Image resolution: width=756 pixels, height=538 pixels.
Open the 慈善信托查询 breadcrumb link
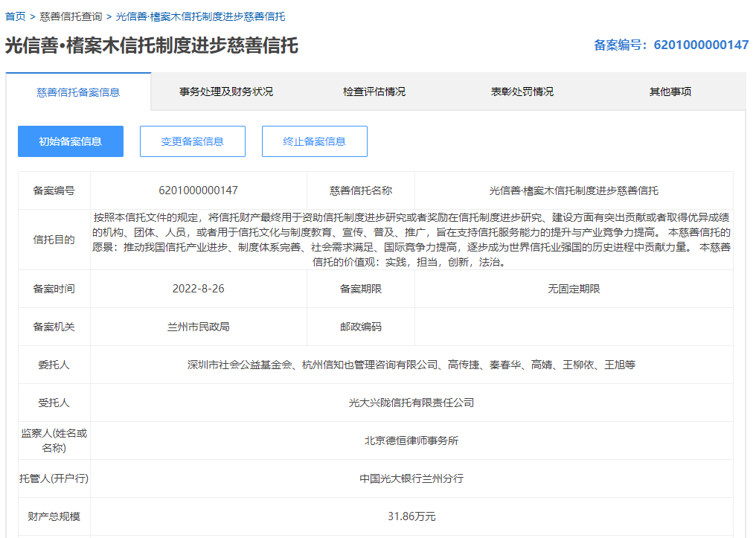click(x=71, y=16)
